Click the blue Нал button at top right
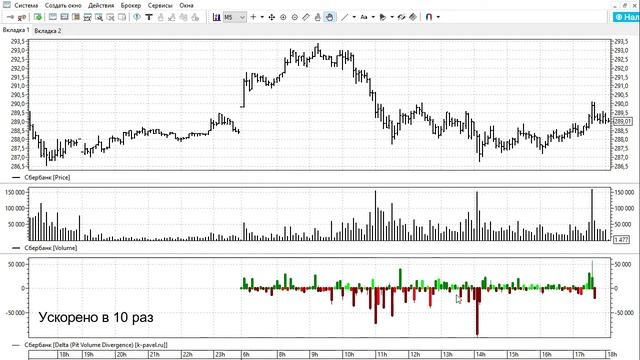Viewport: 640px width, 360px height. [x=627, y=17]
